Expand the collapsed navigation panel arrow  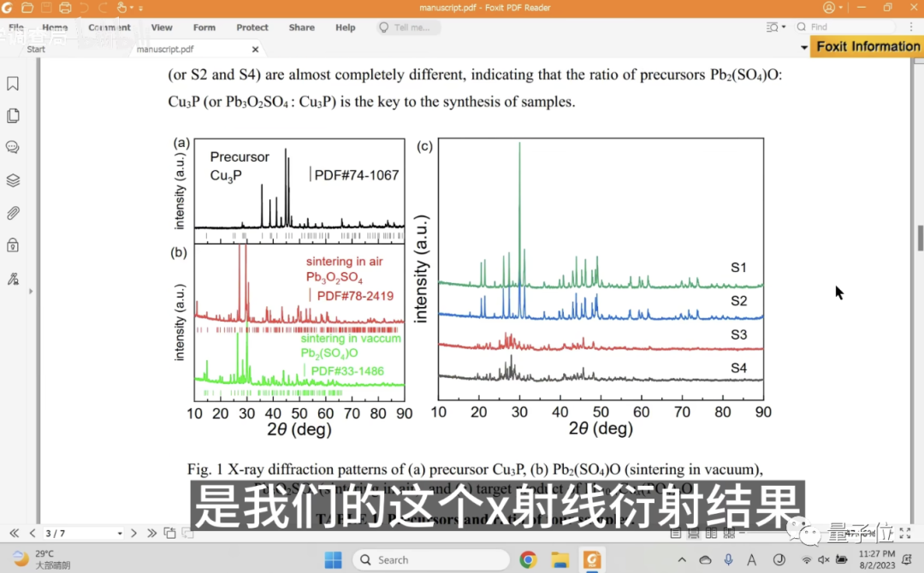pyautogui.click(x=31, y=292)
